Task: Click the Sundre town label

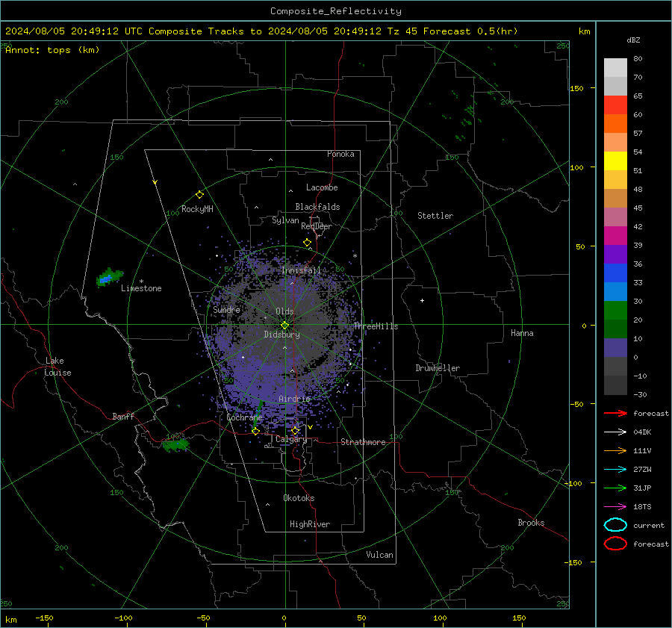Action: 226,309
